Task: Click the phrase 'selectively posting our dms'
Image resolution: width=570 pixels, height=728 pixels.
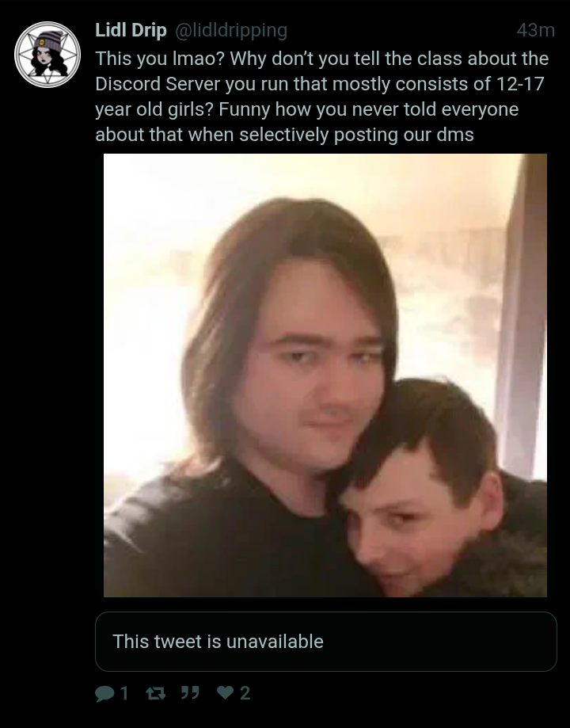Action: click(x=356, y=135)
